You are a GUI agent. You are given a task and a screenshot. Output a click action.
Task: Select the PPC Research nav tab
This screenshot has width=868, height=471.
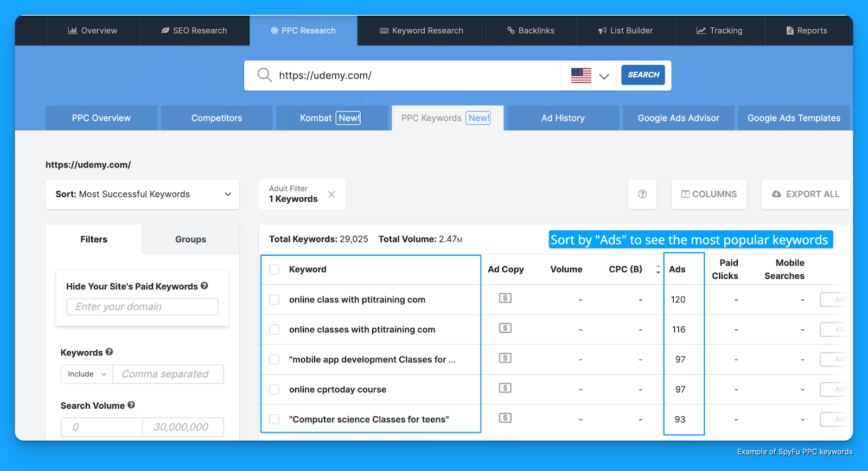click(x=303, y=30)
